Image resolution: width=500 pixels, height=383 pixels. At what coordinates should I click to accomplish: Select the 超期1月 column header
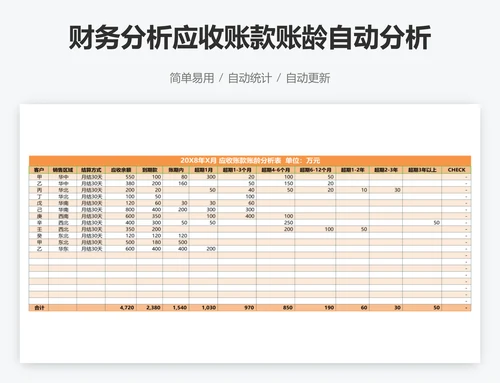coord(203,170)
